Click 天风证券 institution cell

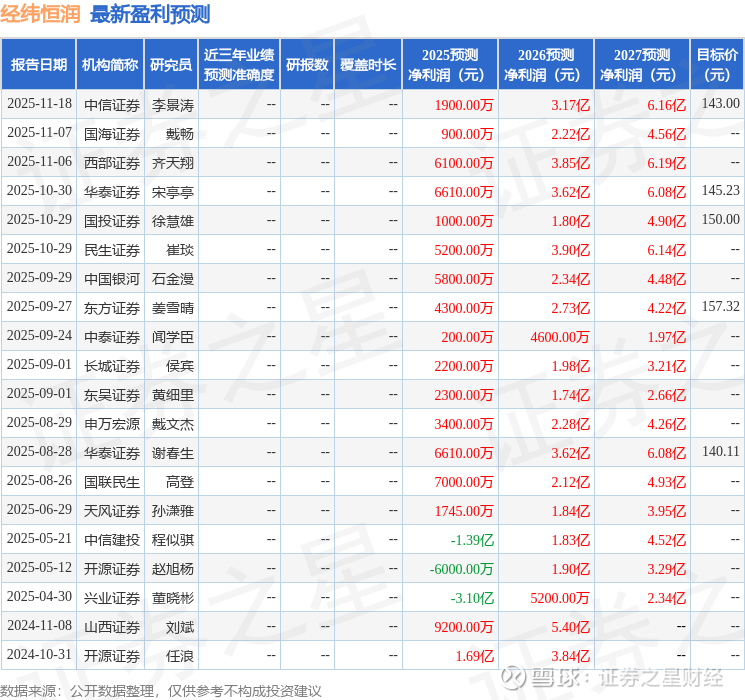click(x=112, y=511)
